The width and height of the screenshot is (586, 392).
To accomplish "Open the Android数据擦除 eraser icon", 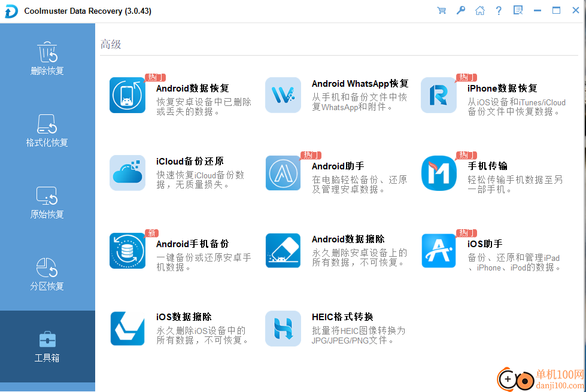I will pos(283,251).
